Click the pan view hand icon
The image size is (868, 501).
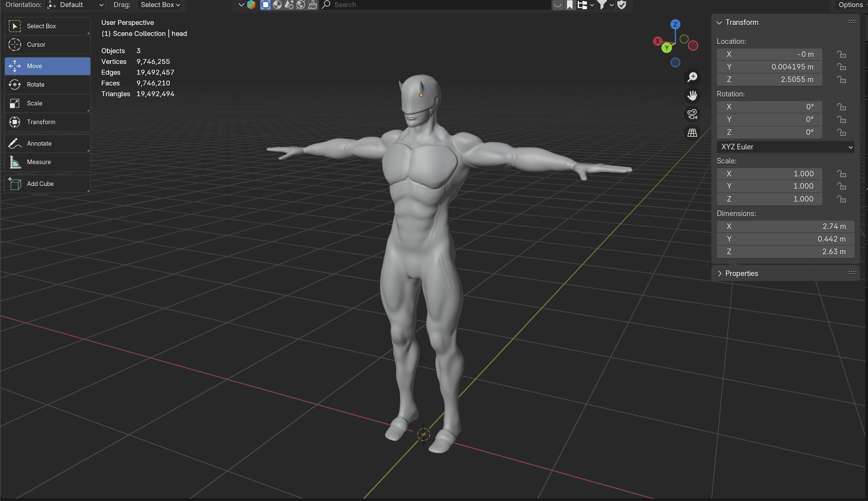pos(692,96)
